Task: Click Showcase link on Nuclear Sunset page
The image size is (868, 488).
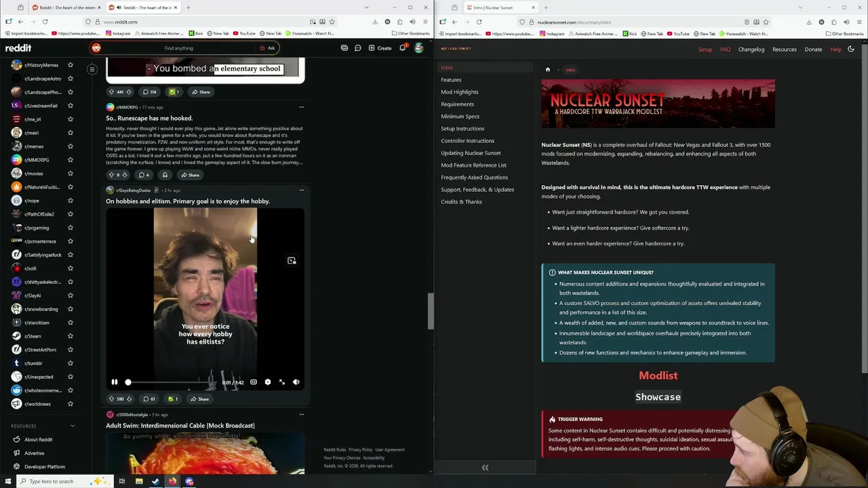Action: click(658, 397)
